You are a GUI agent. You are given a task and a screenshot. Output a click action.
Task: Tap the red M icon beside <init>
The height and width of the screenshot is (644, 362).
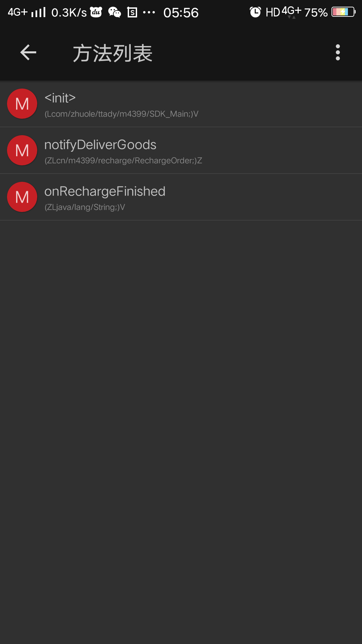coord(22,104)
